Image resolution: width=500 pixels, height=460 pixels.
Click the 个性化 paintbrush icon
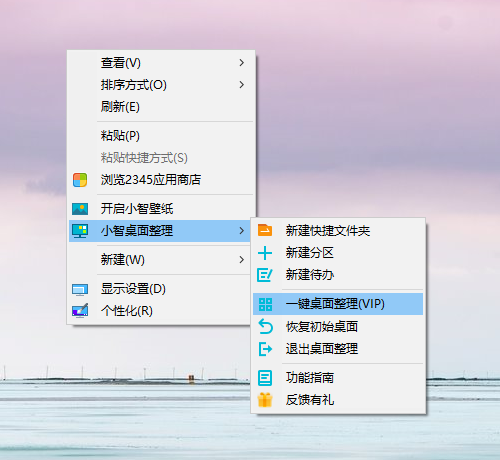pos(80,310)
